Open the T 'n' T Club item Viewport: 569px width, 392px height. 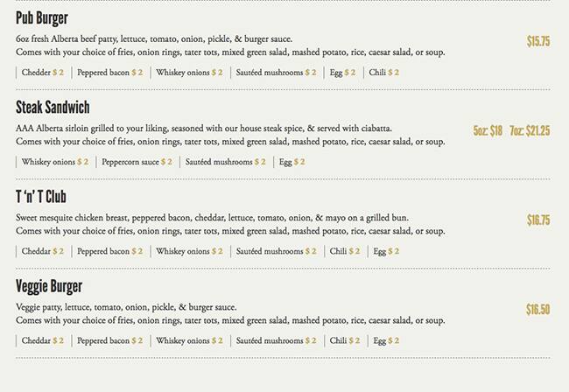tap(41, 197)
